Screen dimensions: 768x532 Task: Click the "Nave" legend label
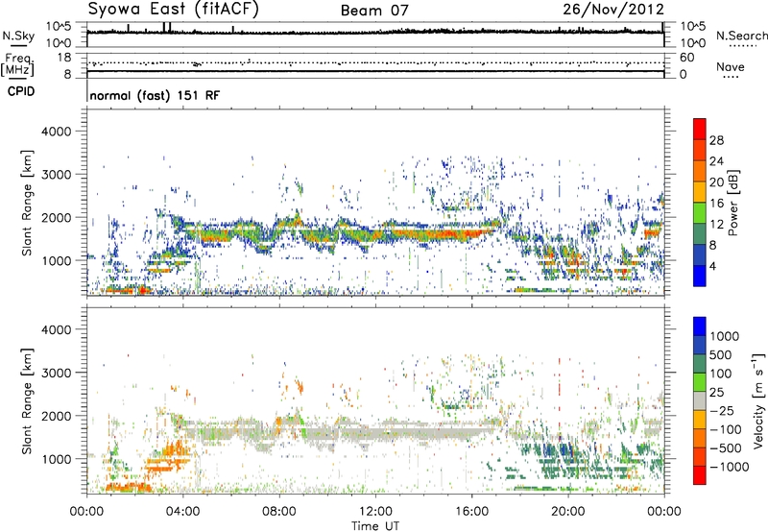pos(731,66)
